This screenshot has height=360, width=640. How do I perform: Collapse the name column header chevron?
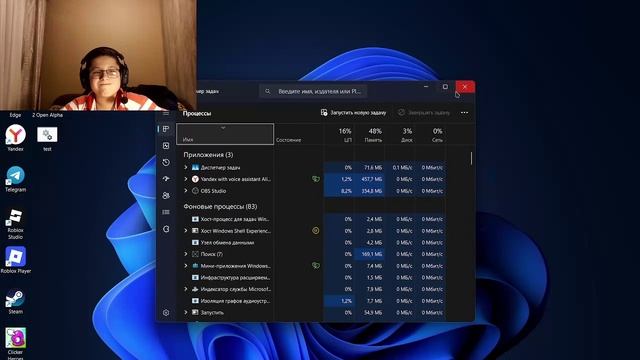pos(223,128)
